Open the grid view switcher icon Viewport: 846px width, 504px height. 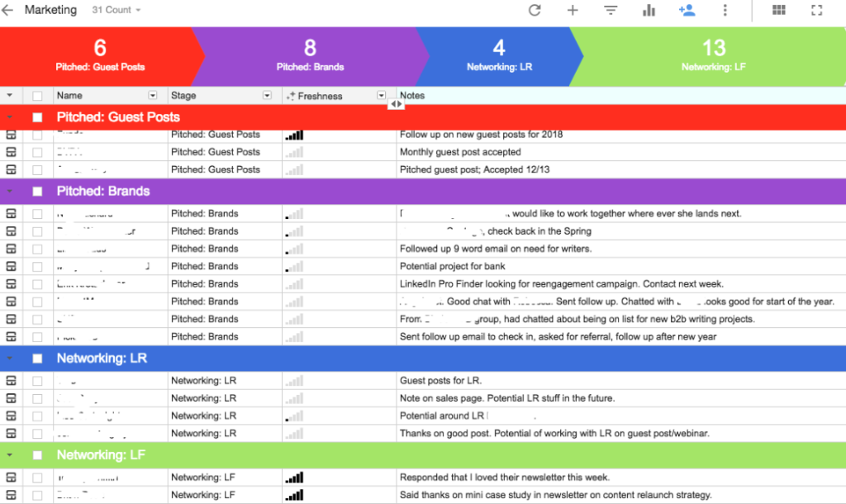[x=778, y=10]
